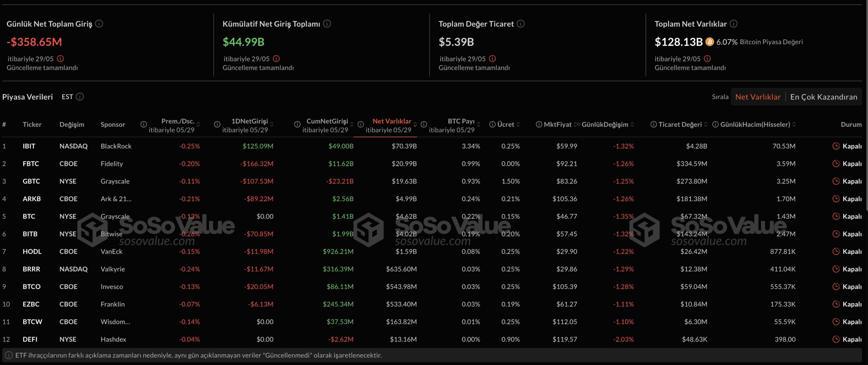Click the orange Bitcoin coin icon
The height and width of the screenshot is (365, 868).
pos(709,42)
